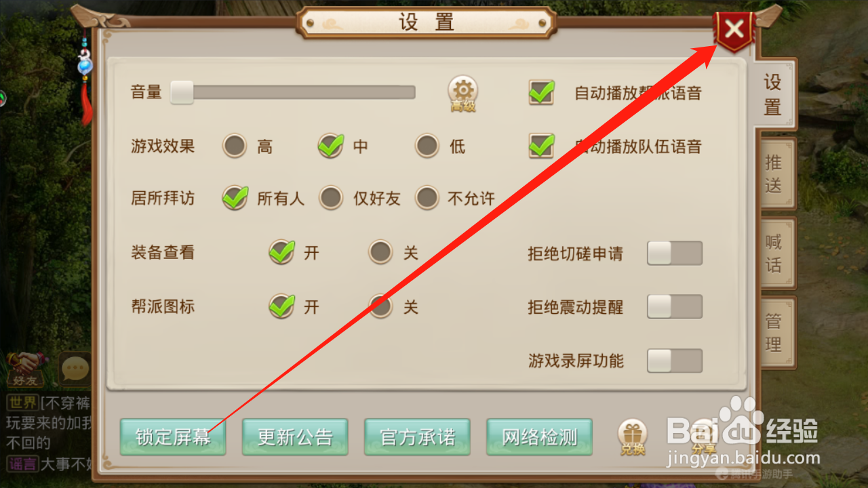Viewport: 868px width, 488px height.
Task: Switch to the 推送 side tab
Action: click(774, 174)
